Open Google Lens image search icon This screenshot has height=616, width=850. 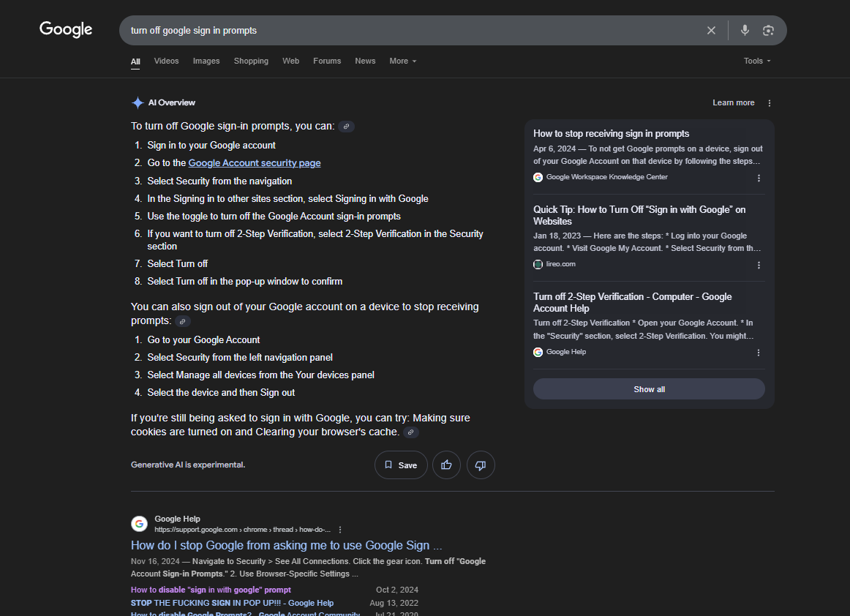coord(768,31)
